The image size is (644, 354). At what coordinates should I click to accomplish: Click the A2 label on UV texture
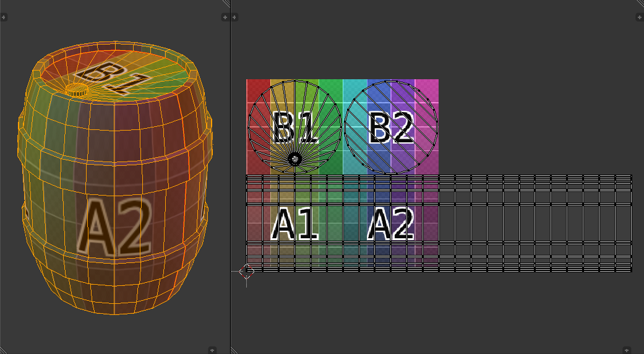(x=391, y=225)
